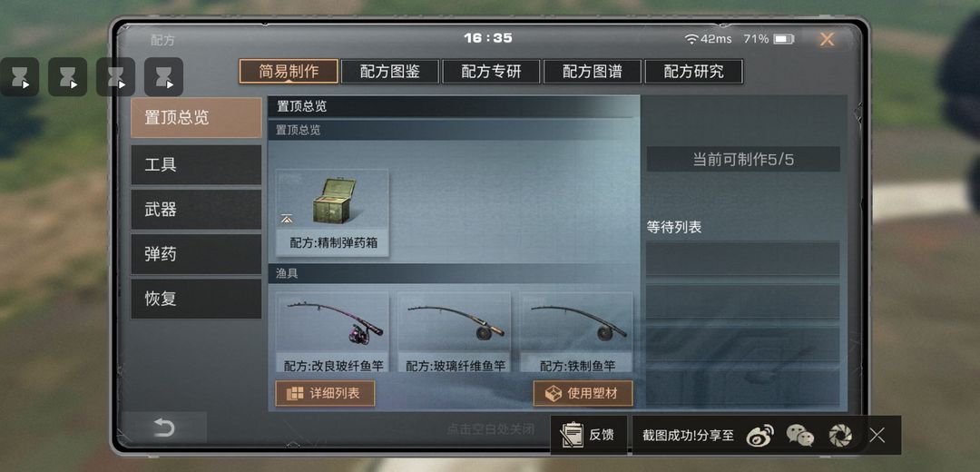Open the 配方研究 tab
The image size is (980, 472).
(694, 72)
